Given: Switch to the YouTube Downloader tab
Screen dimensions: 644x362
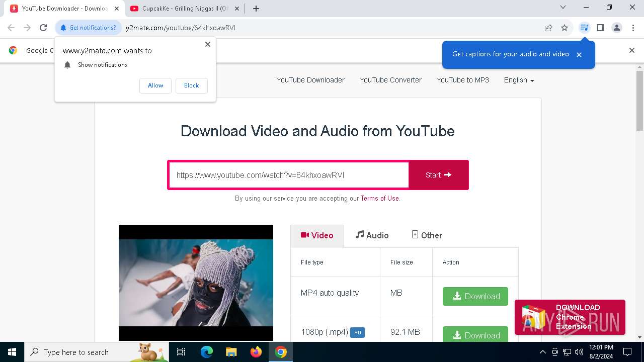Looking at the screenshot, I should 64,9.
